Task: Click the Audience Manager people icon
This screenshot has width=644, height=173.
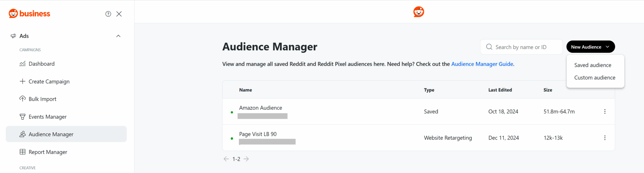Action: pyautogui.click(x=23, y=134)
